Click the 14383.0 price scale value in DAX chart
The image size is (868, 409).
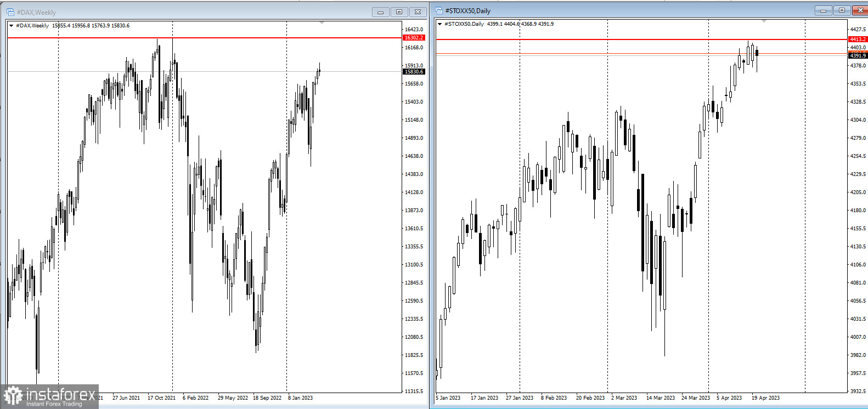[414, 174]
